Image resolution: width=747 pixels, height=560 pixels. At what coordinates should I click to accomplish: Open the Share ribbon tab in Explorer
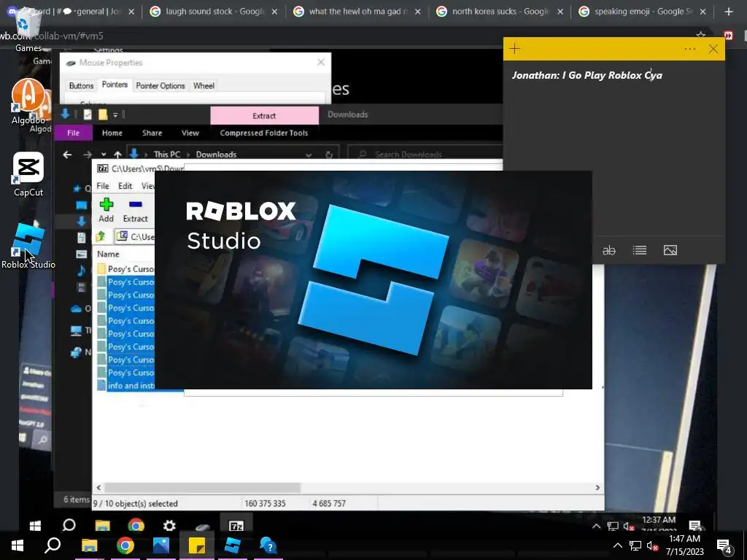pyautogui.click(x=152, y=133)
